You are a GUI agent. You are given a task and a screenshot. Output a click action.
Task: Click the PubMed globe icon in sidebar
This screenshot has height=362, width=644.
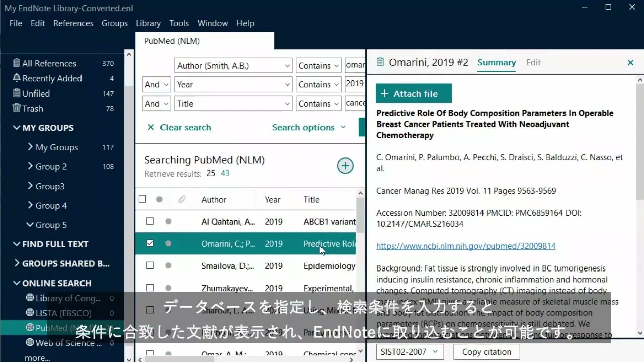(x=30, y=328)
